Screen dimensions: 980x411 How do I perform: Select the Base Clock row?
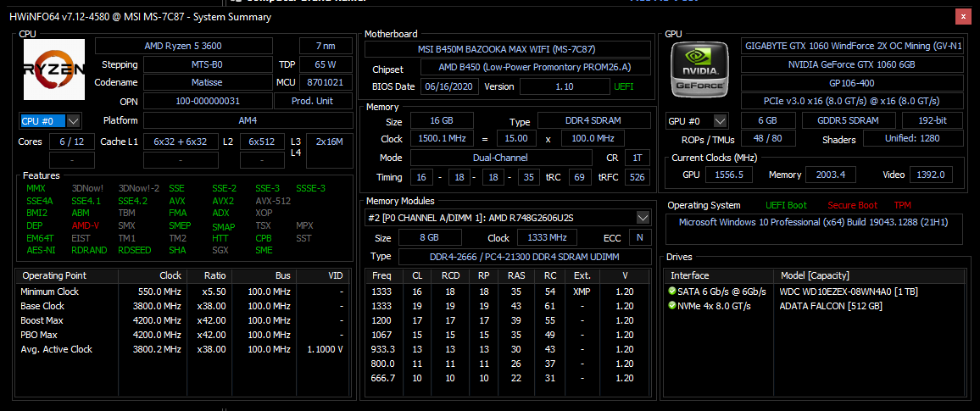point(182,306)
